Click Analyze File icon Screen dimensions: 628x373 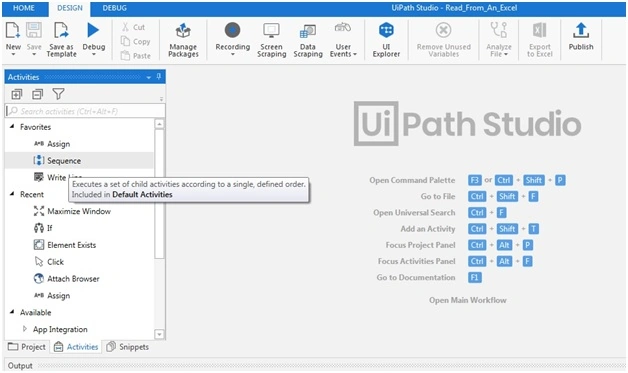(499, 30)
